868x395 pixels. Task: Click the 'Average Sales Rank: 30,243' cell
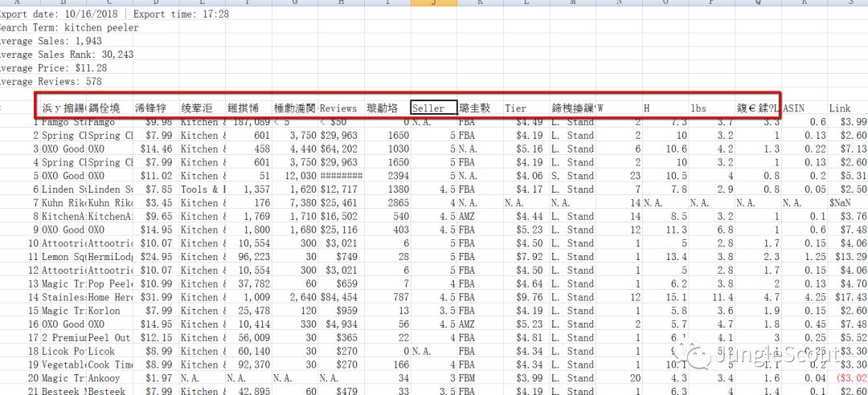67,55
